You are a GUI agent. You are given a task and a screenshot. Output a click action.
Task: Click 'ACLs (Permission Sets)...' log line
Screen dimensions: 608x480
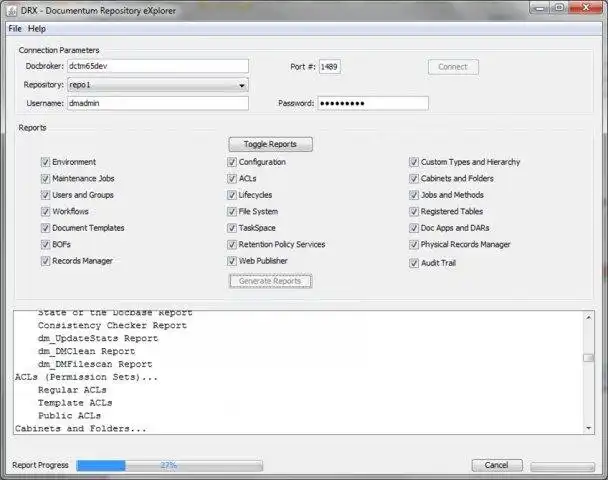(x=86, y=377)
